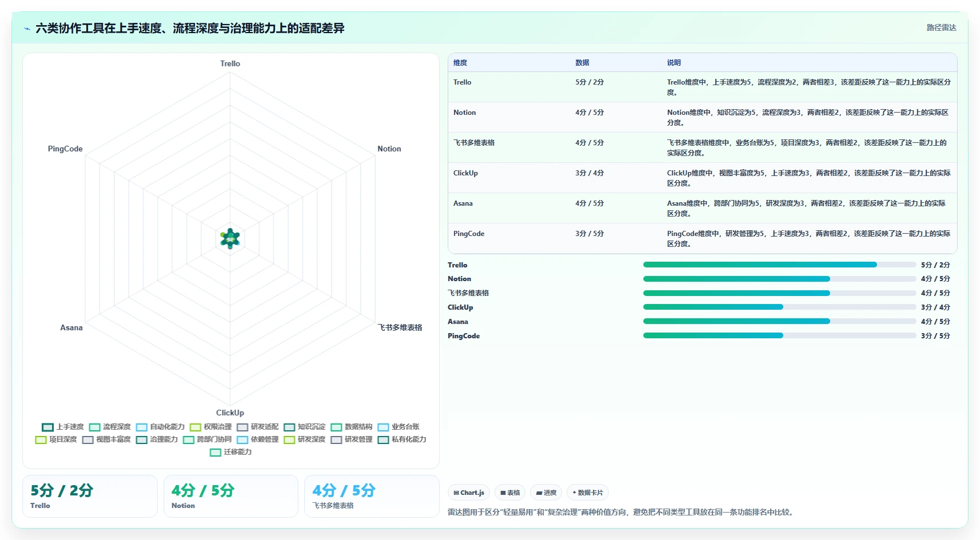Screen dimensions: 980x540
Task: Click the page title heading text
Action: [x=190, y=29]
